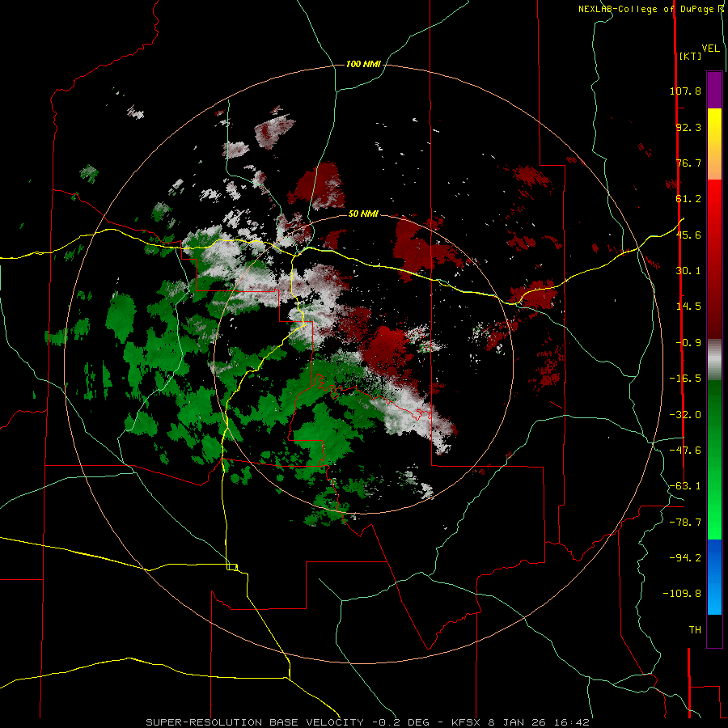728x728 pixels.
Task: Click the 30.1 velocity scale value
Action: [688, 271]
